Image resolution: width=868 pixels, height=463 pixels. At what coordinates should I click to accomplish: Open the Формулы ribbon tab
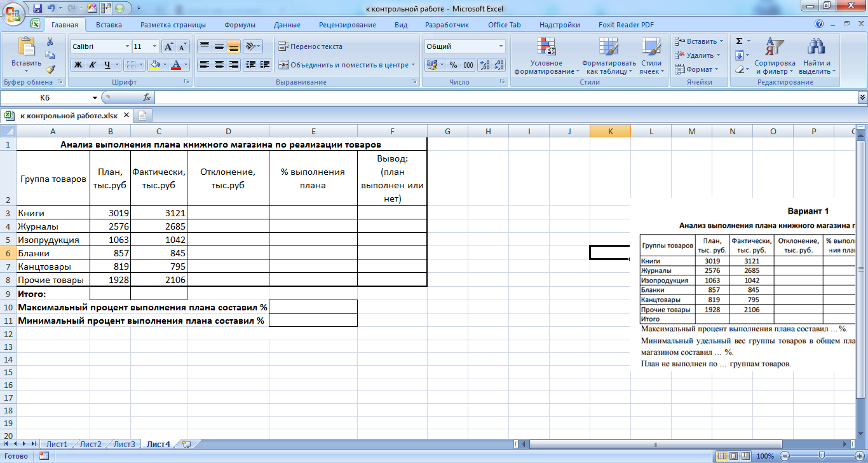(x=240, y=25)
